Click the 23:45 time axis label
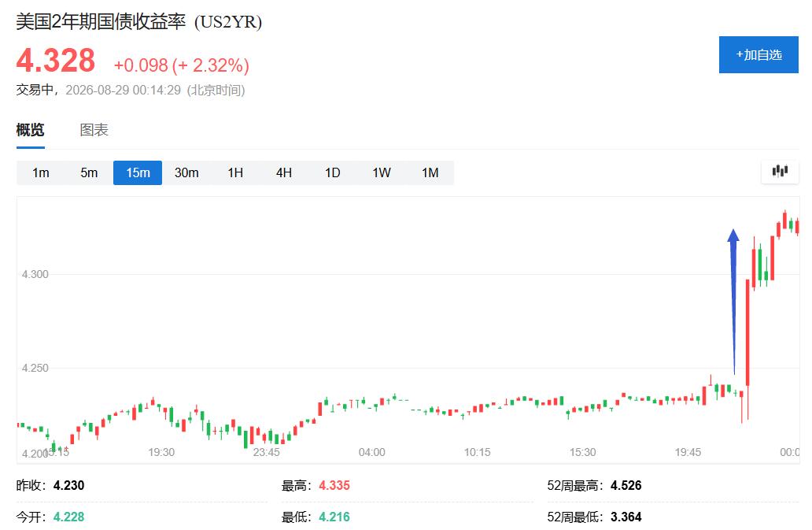This screenshot has height=530, width=812. tap(267, 452)
